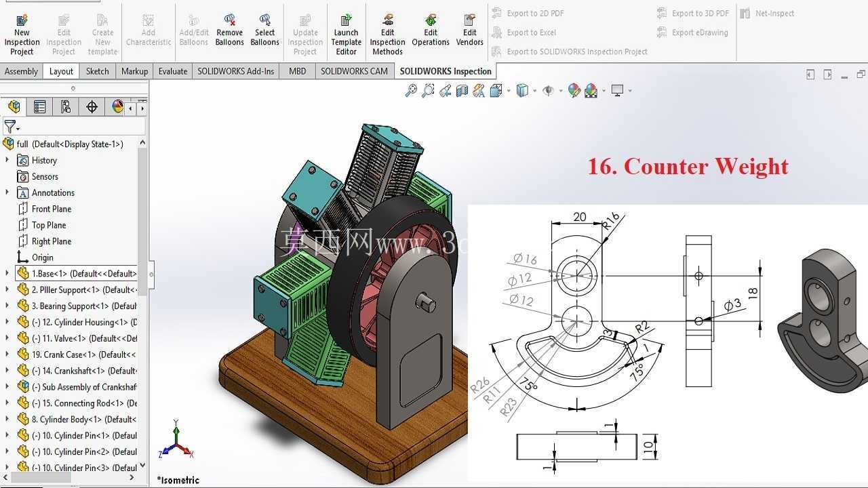The image size is (868, 488).
Task: Switch to SOLIDWORKS Add-Ins tab
Action: 236,71
